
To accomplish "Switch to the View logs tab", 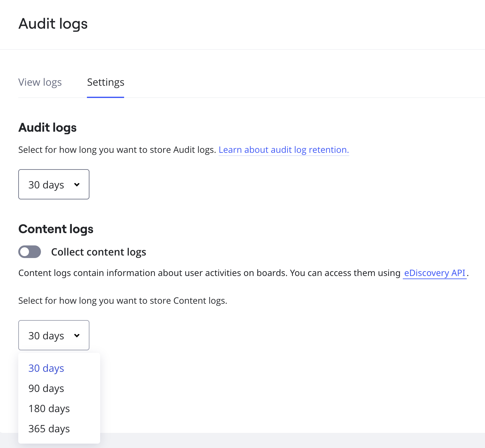I will pos(40,82).
